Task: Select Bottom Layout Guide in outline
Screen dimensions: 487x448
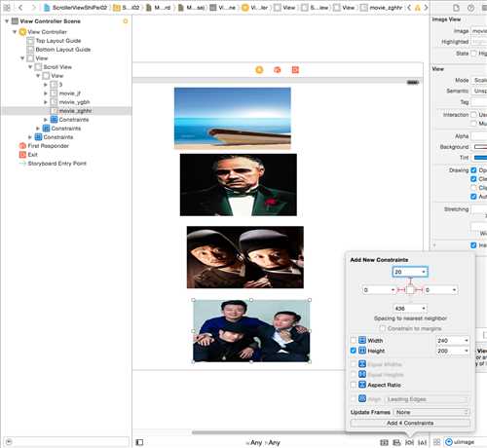Action: click(x=63, y=50)
